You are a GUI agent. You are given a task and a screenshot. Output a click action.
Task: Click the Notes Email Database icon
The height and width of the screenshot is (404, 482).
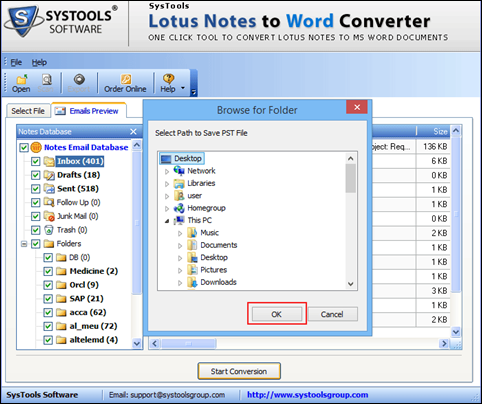tap(36, 147)
